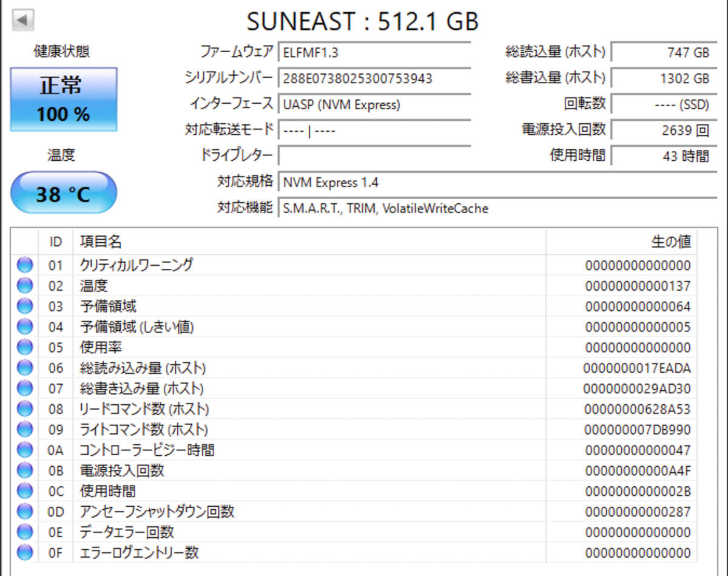The image size is (728, 576).
Task: Click the previous disk arrow button
Action: 23,21
